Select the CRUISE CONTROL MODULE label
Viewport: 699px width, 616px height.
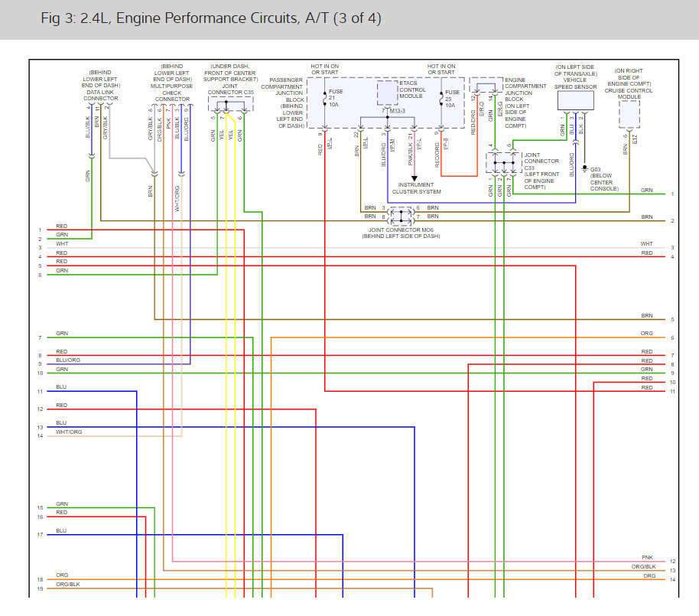629,93
